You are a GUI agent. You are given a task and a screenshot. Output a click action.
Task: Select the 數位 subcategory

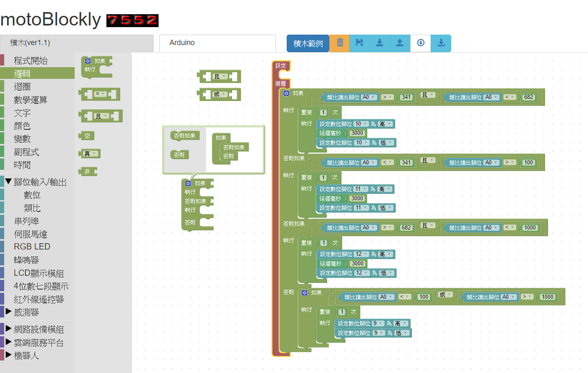tap(32, 195)
